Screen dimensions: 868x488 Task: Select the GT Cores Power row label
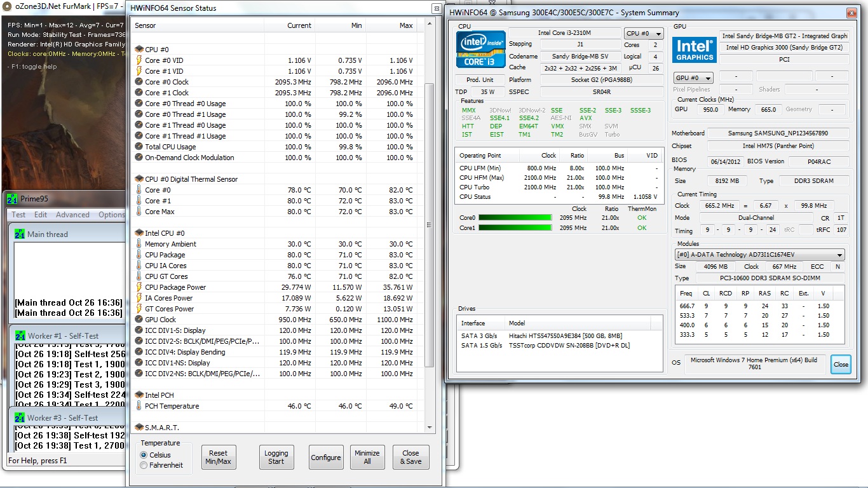pos(169,309)
